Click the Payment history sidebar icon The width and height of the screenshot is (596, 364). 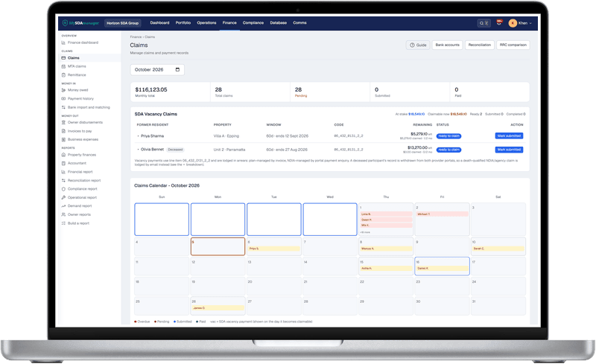coord(63,99)
